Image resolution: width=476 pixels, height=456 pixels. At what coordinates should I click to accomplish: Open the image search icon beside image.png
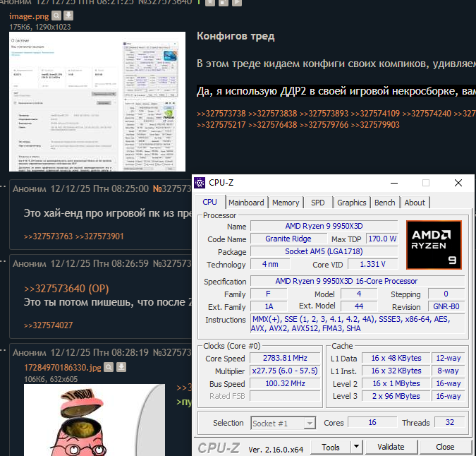(56, 16)
